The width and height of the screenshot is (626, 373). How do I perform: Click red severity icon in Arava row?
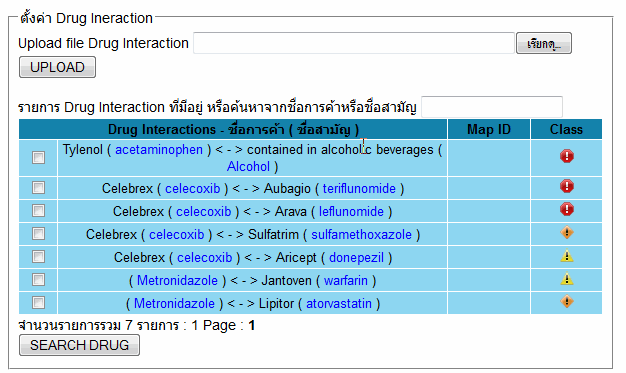567,209
